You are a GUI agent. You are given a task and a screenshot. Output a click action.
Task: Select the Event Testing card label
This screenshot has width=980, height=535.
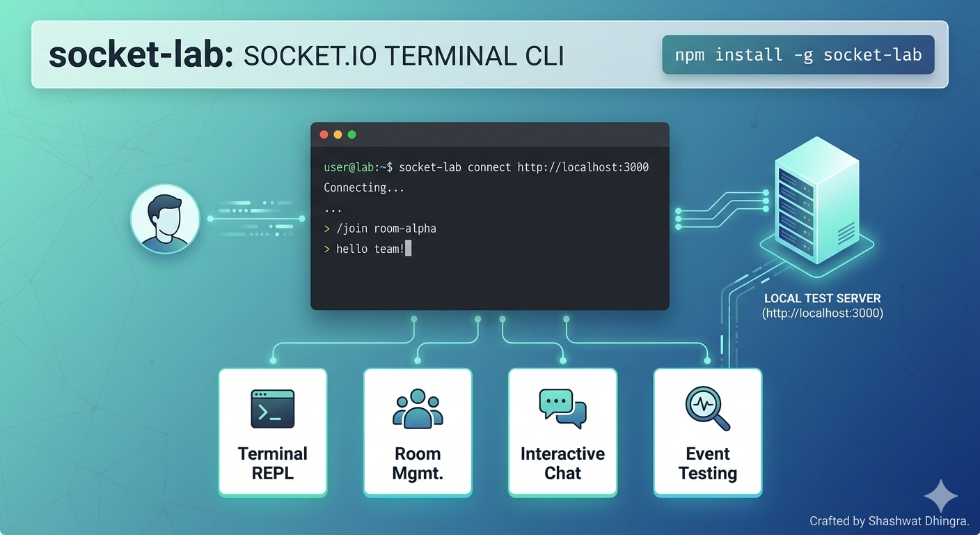[707, 463]
